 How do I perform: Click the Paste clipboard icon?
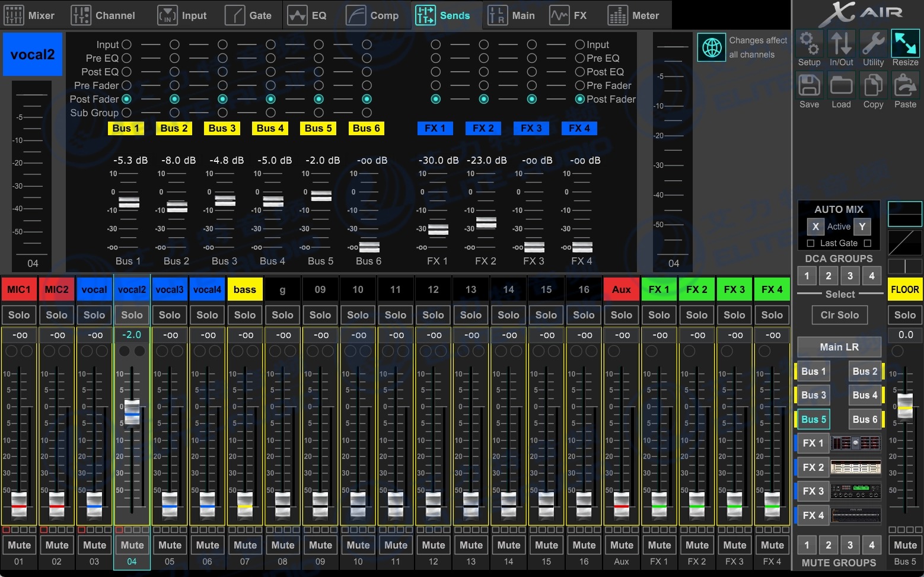click(x=905, y=86)
